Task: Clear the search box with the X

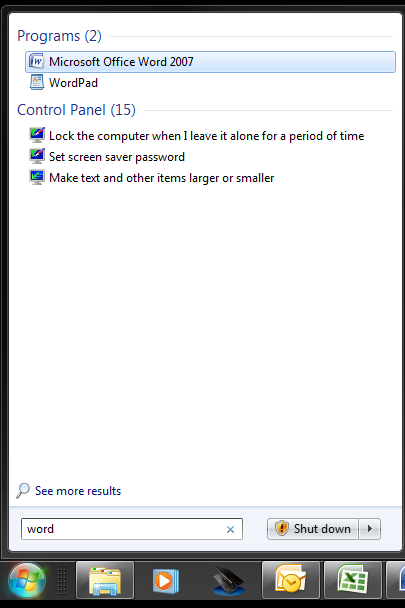Action: 230,529
